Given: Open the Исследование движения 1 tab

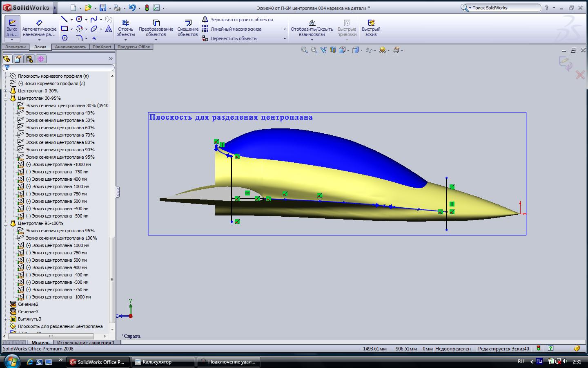Looking at the screenshot, I should [x=86, y=343].
